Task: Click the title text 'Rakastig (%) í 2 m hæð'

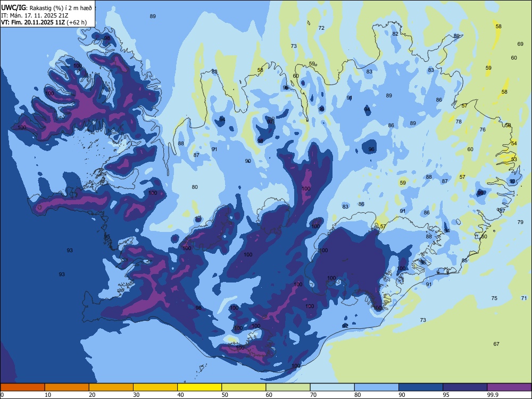Action: [61, 8]
